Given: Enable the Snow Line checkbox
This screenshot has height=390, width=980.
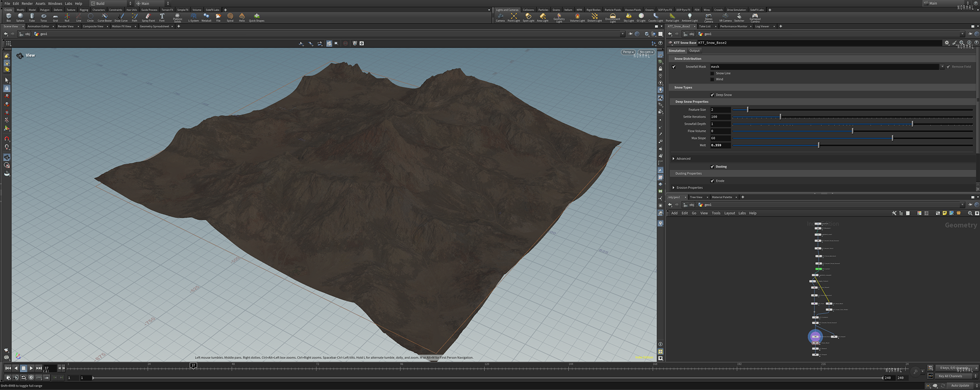Looking at the screenshot, I should point(713,73).
